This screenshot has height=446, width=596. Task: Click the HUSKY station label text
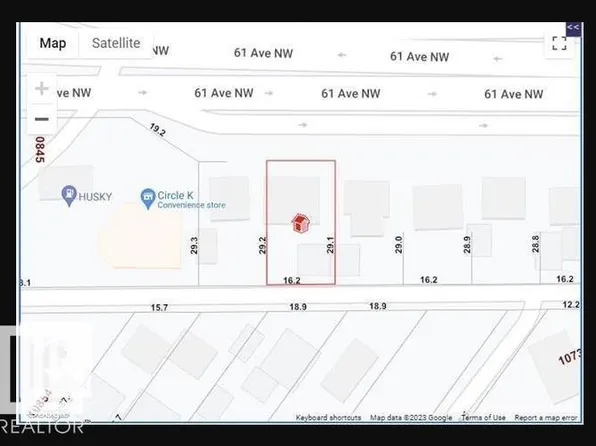95,197
